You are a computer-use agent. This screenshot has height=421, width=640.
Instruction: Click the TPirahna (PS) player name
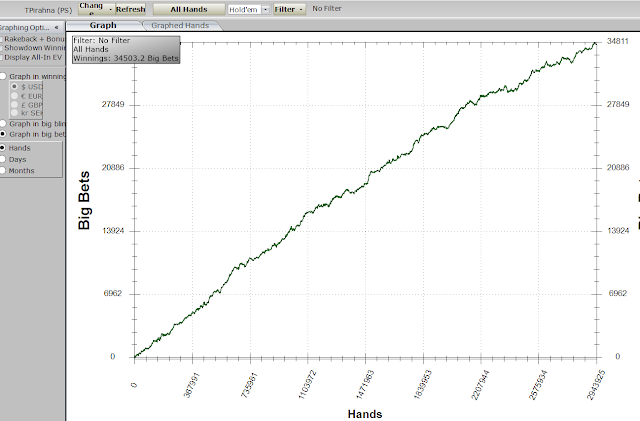(48, 10)
